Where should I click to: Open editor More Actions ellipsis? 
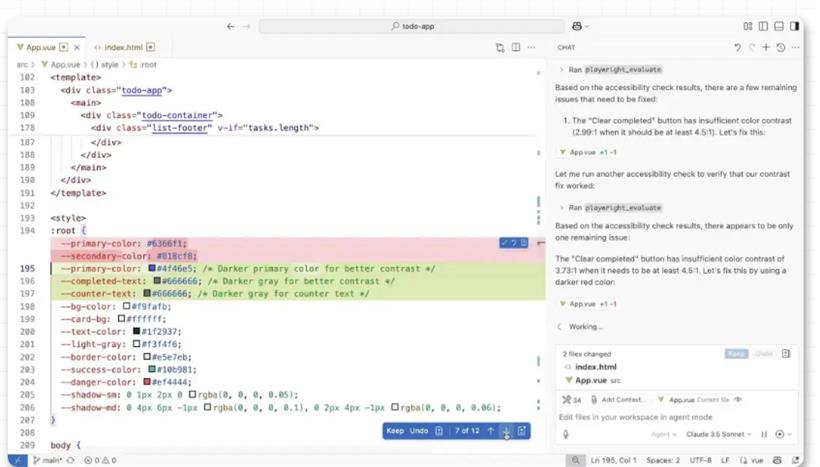pyautogui.click(x=531, y=48)
